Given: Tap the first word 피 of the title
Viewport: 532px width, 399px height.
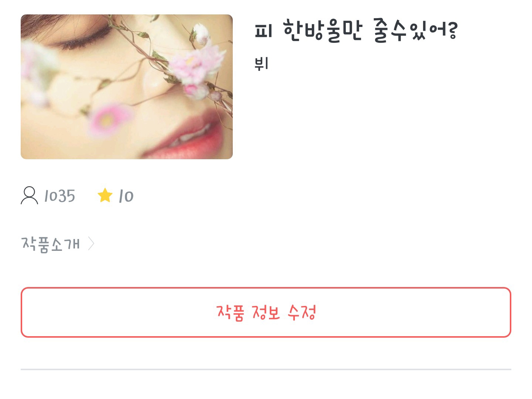Looking at the screenshot, I should pyautogui.click(x=263, y=31).
